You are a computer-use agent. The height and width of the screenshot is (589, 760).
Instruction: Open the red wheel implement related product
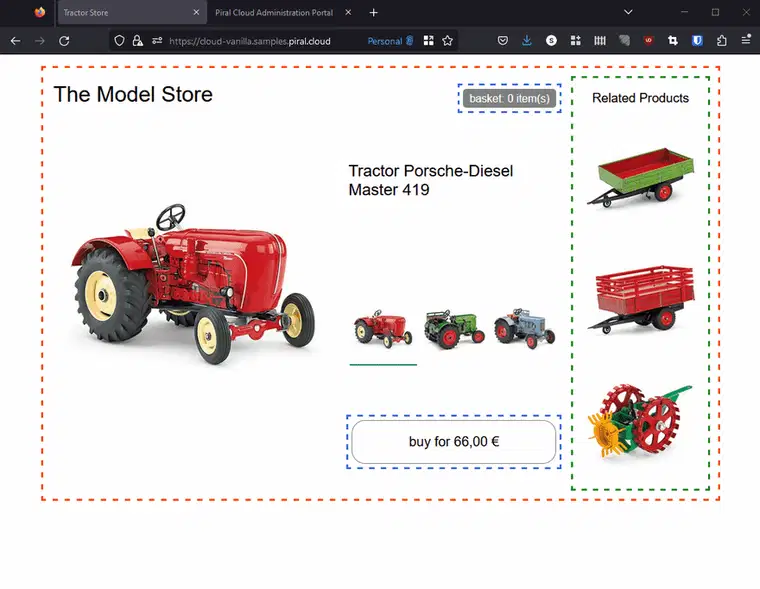click(x=640, y=420)
